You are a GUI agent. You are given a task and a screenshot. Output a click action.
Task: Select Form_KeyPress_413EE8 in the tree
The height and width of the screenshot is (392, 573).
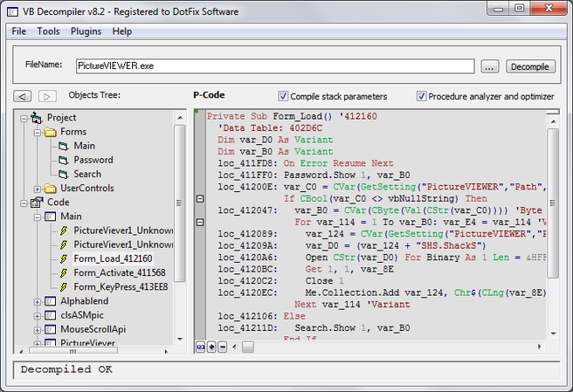point(121,287)
